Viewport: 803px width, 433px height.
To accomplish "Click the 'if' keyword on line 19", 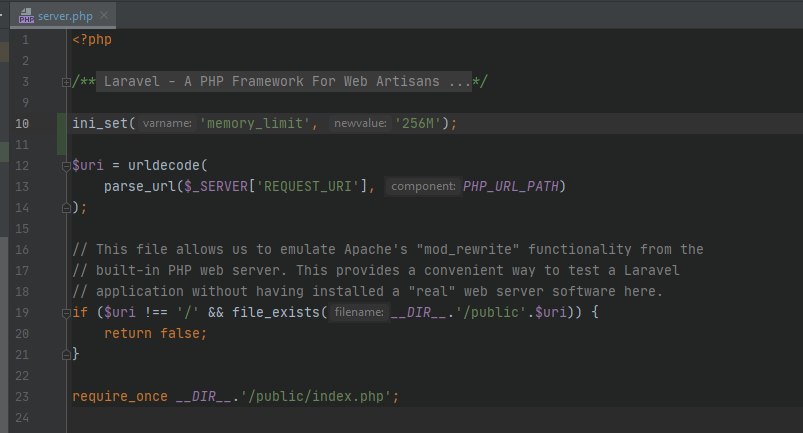I will click(x=80, y=312).
